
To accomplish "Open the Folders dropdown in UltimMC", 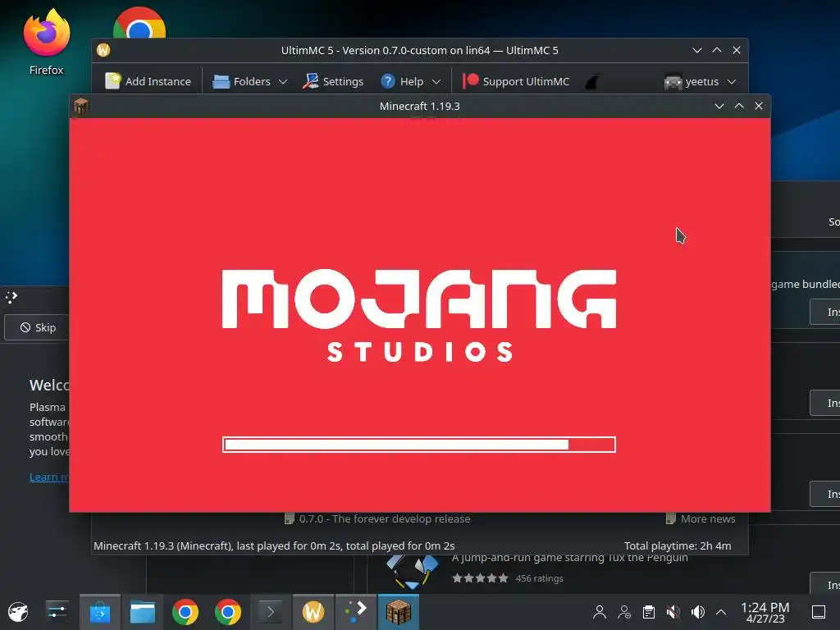I will pyautogui.click(x=250, y=81).
